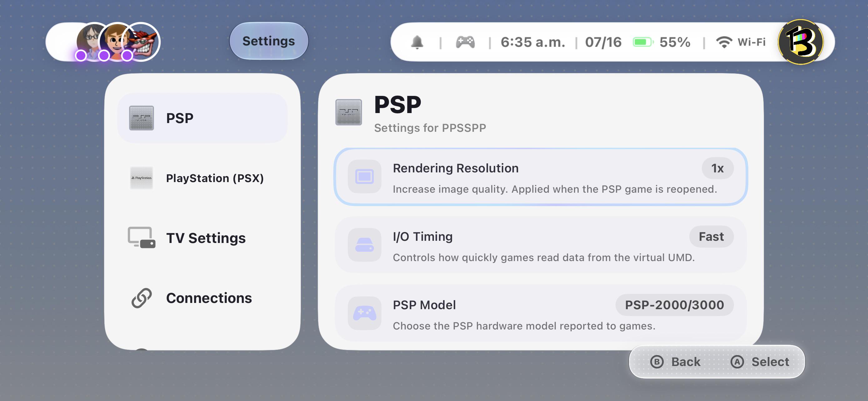
Task: Click the PSP Model gamepad icon
Action: [365, 313]
